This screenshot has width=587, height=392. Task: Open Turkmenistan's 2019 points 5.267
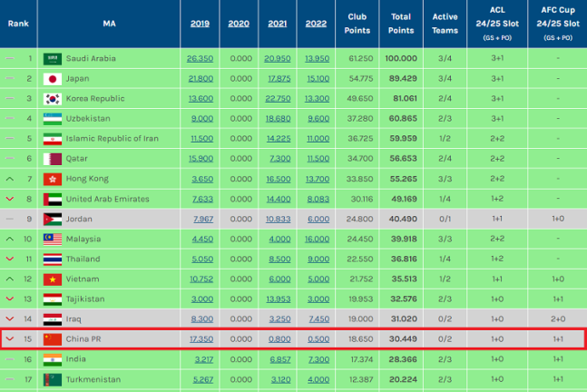coord(203,379)
